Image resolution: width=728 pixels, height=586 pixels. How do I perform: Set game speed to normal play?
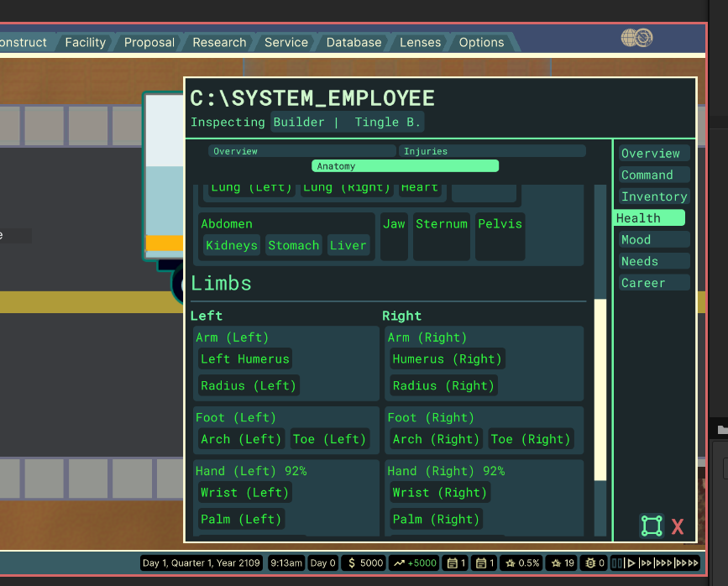[x=630, y=563]
